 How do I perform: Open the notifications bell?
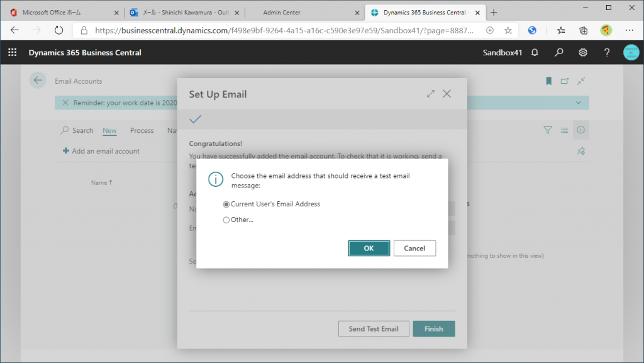pyautogui.click(x=535, y=52)
